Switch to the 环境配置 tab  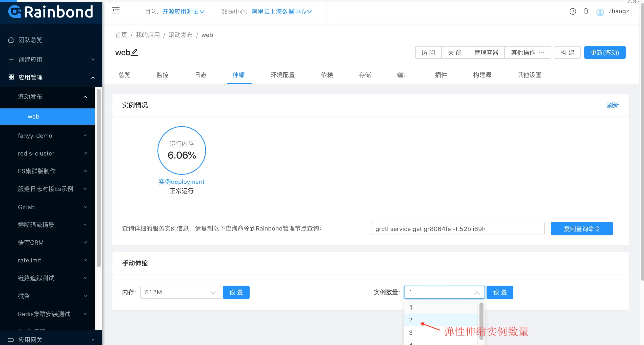[283, 75]
